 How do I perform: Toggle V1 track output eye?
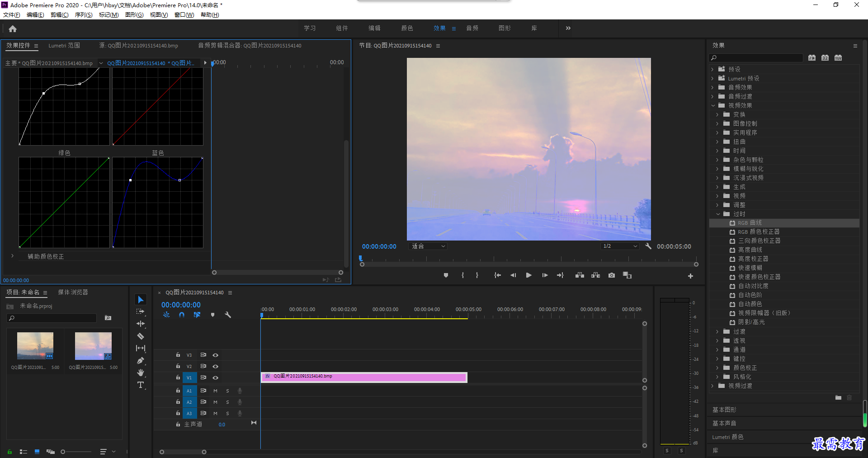pyautogui.click(x=216, y=378)
